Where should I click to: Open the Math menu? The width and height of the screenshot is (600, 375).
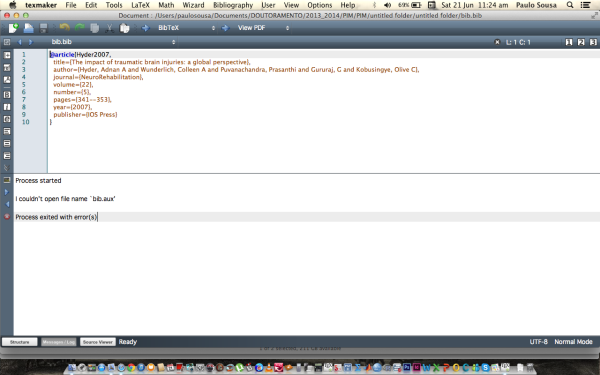pos(166,5)
